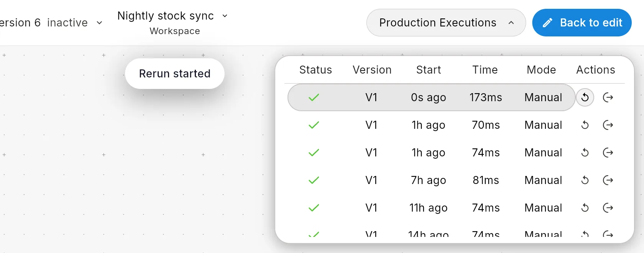Select the '81ms' duration cell

(x=486, y=180)
